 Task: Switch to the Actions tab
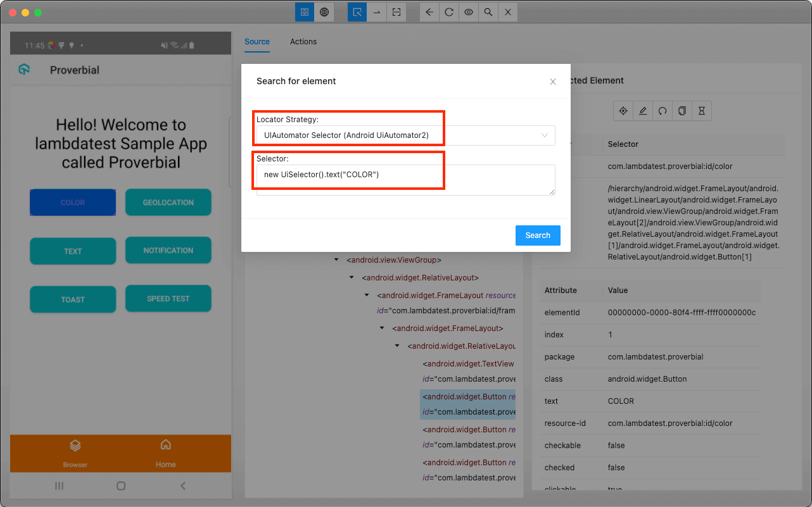303,41
